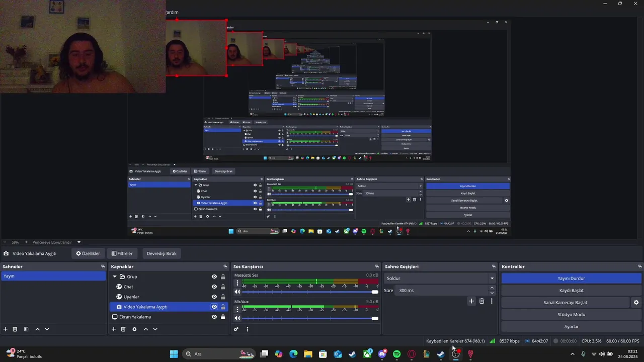Open Ayarlar settings button
Viewport: 644px width, 362px height.
(571, 327)
